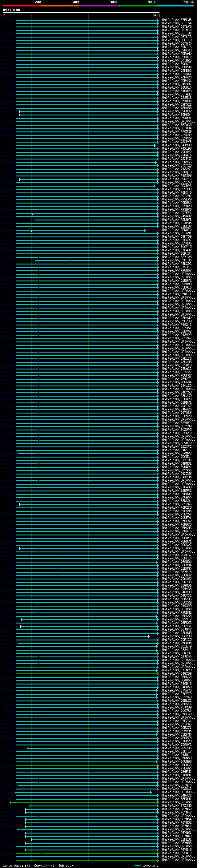Select hit label UniRef100_B6DDU1

tap(177, 799)
